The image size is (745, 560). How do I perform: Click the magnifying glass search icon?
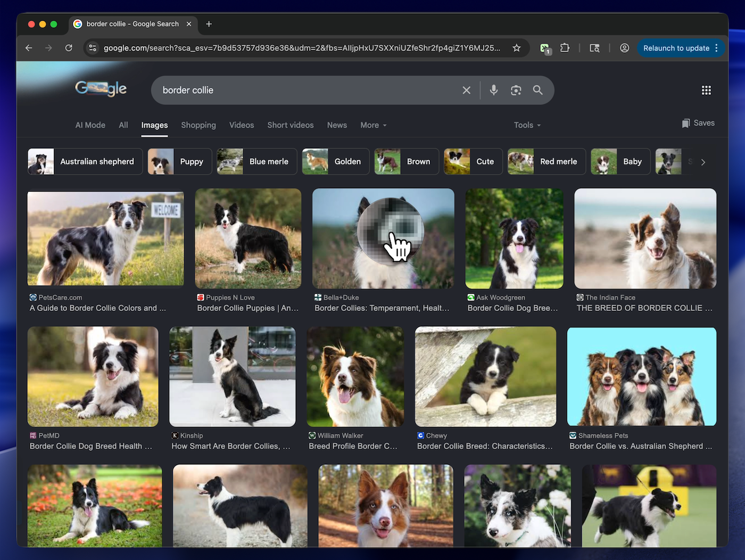(x=538, y=90)
